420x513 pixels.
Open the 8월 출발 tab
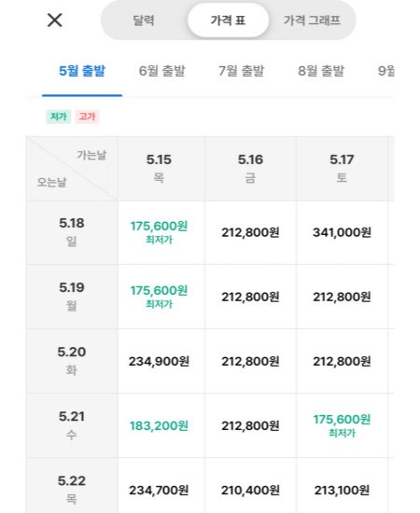(321, 71)
